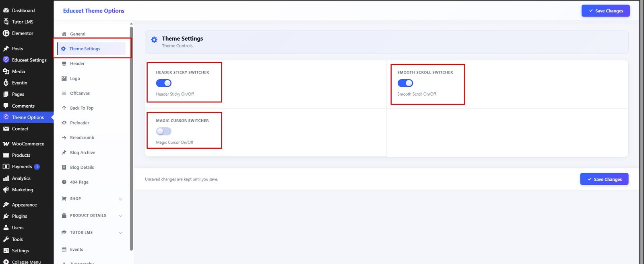Click the Analytics bar chart icon
Viewport: 644px width, 264px height.
click(x=6, y=178)
